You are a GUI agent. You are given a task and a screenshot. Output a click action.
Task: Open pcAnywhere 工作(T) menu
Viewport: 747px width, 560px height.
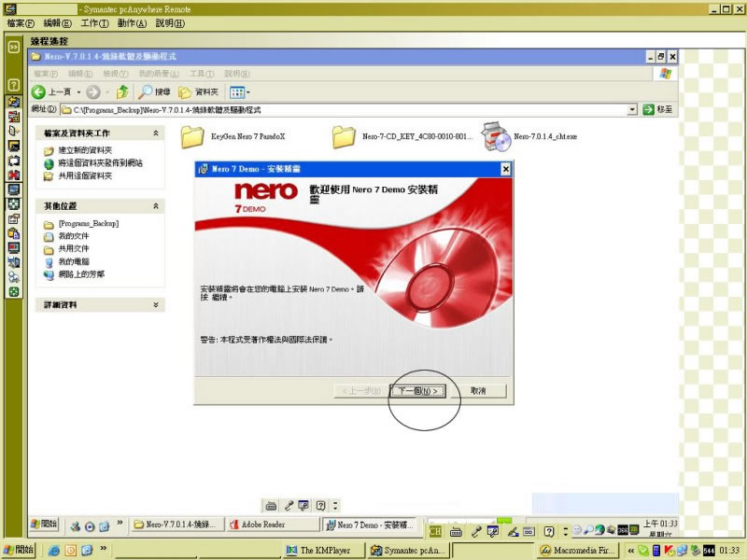94,23
